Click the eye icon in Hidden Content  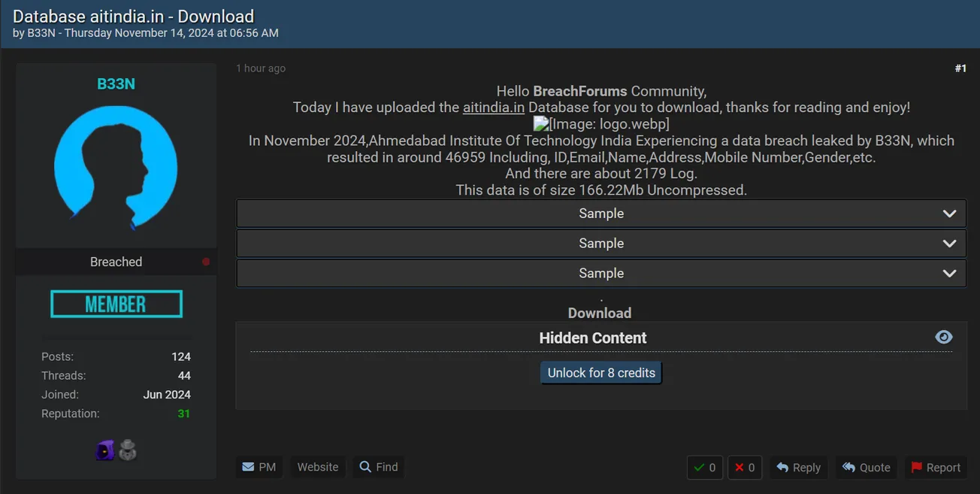pos(943,338)
